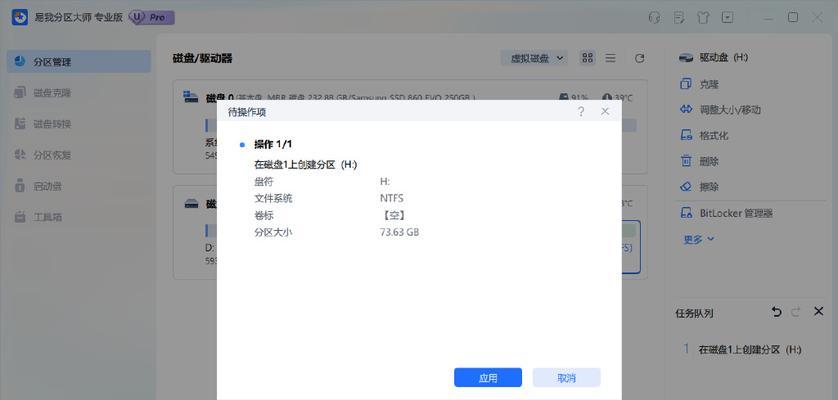Minimize the application window

[768, 18]
